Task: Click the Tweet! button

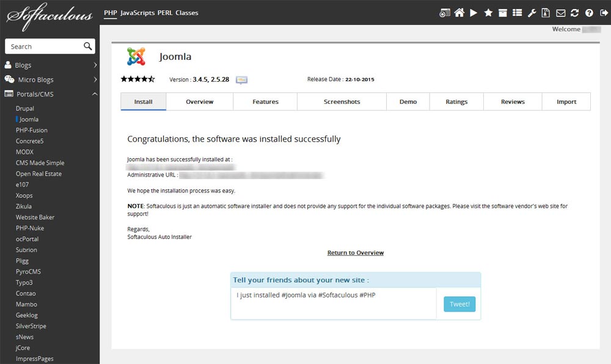Action: pos(459,304)
